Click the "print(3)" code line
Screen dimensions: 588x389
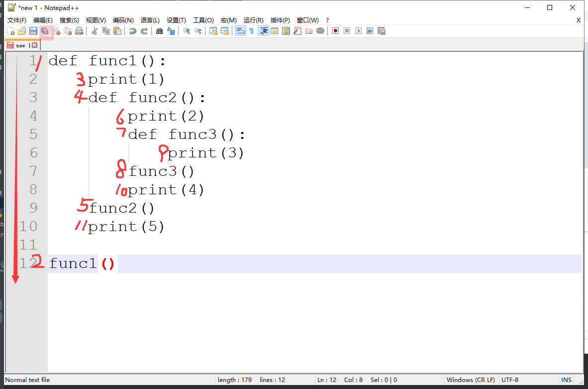pos(206,153)
